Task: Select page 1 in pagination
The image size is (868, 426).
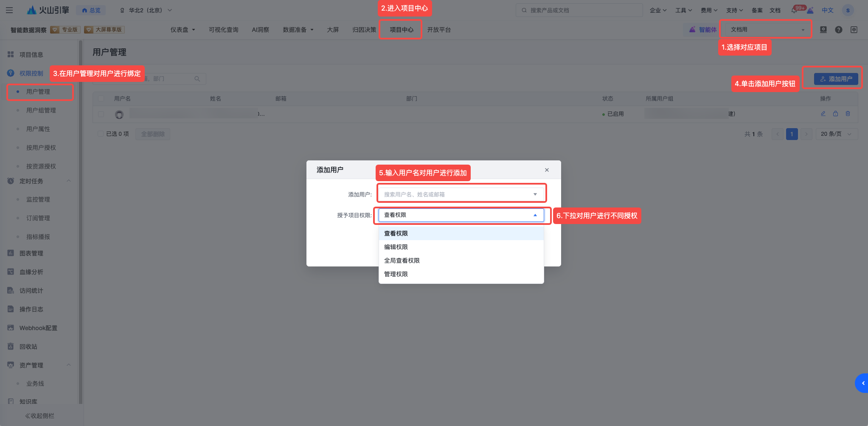Action: (x=792, y=134)
